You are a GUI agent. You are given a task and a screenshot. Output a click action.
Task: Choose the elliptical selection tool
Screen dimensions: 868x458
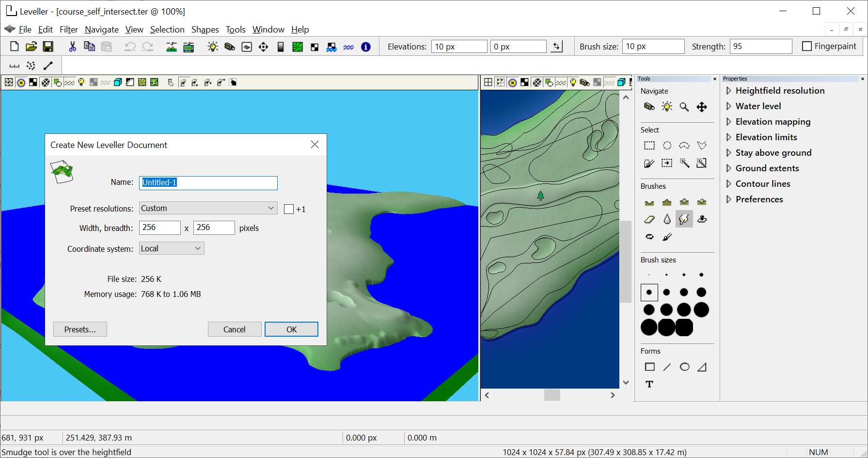coord(667,146)
